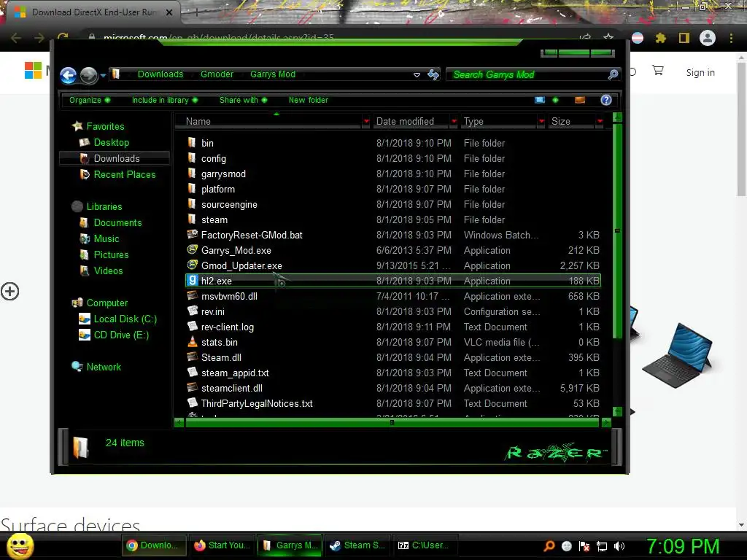
Task: Open the Share with dropdown
Action: tap(244, 100)
